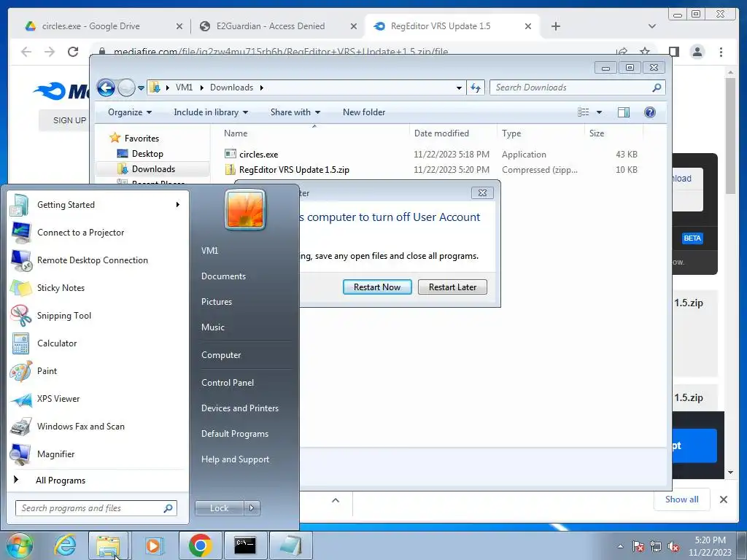Click the Lock button
Viewport: 747px width, 560px height.
(219, 508)
